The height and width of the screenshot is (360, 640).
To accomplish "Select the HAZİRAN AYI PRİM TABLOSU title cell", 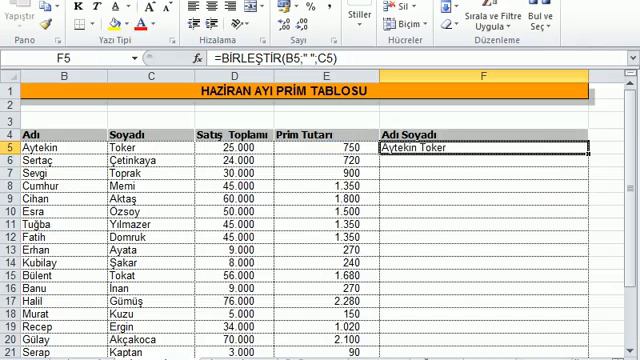I will pos(304,91).
